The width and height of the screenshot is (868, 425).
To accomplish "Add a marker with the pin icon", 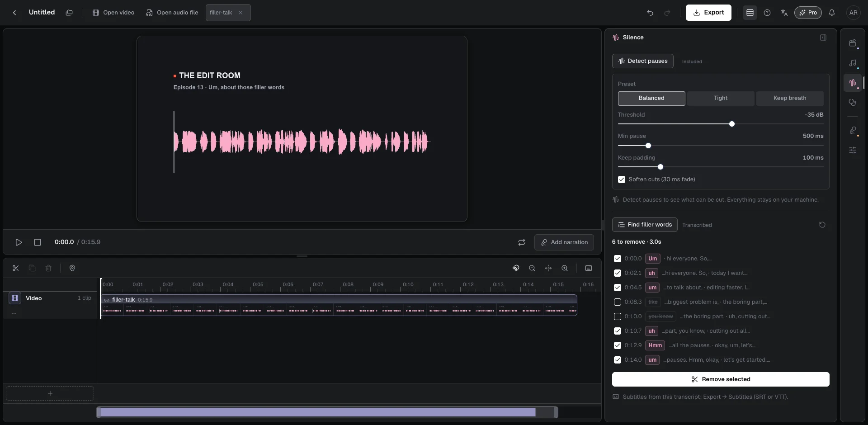I will tap(72, 268).
